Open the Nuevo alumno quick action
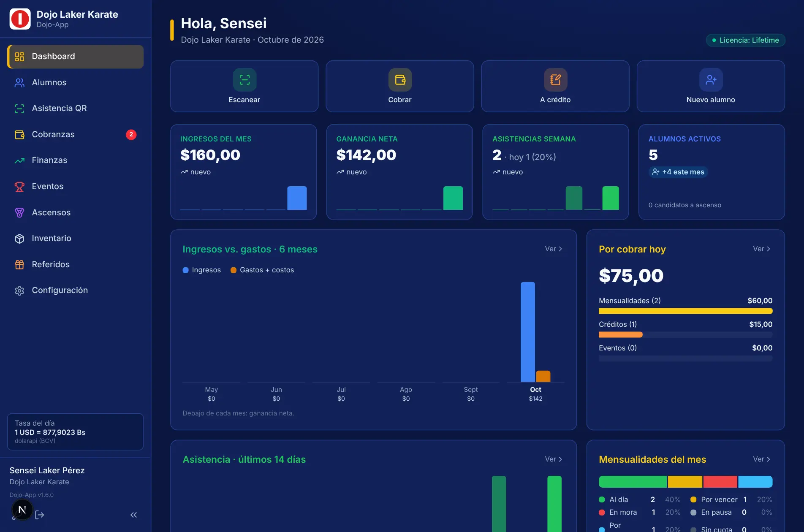The image size is (804, 532). (x=711, y=86)
